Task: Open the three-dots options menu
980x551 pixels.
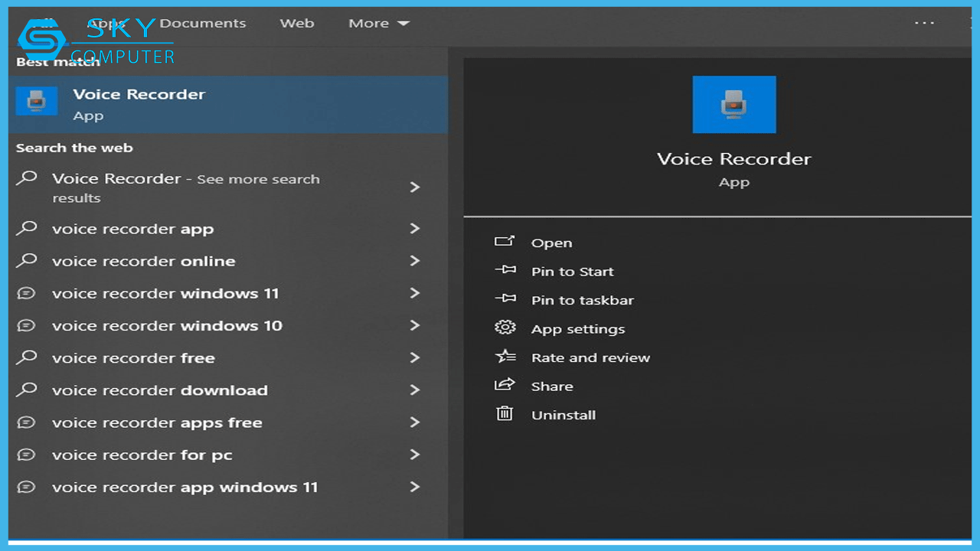Action: point(924,23)
